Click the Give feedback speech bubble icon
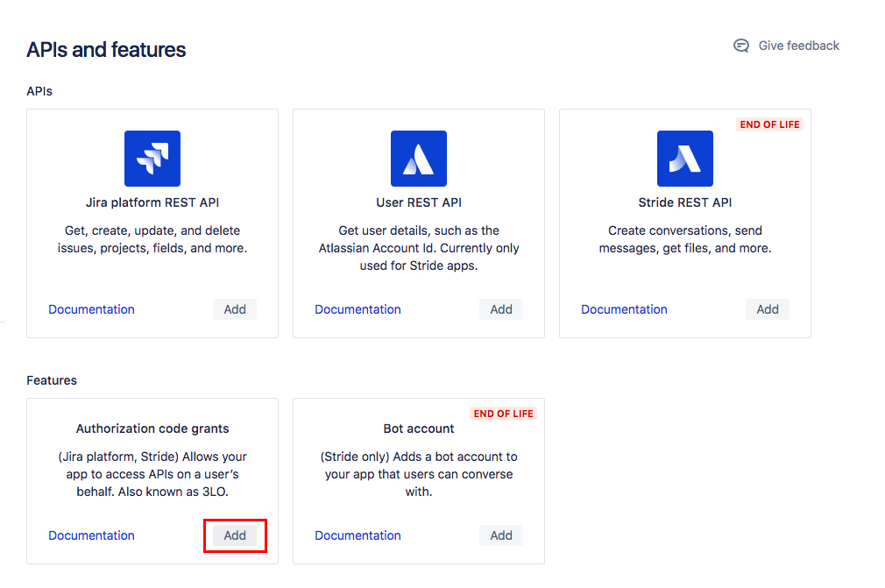Viewport: 885px width, 588px height. point(741,46)
